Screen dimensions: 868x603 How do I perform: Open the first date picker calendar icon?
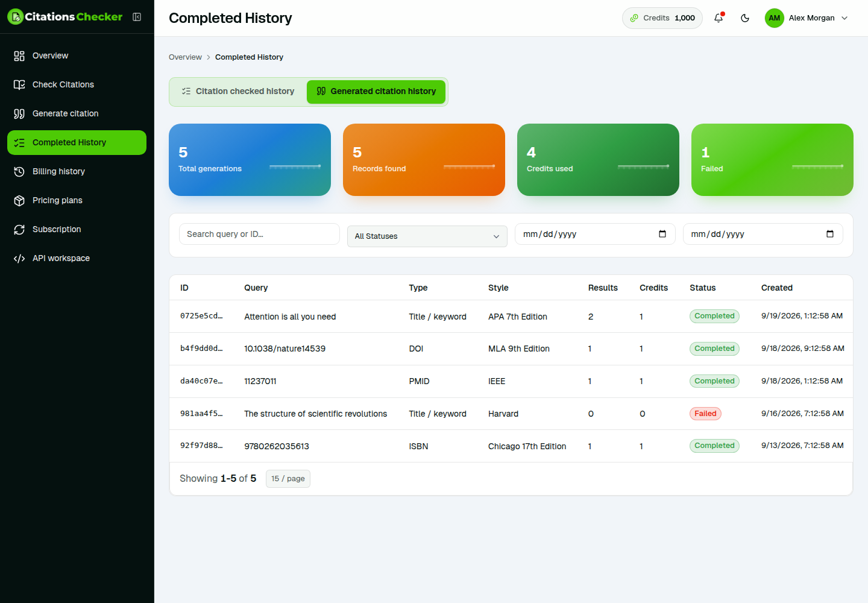662,234
